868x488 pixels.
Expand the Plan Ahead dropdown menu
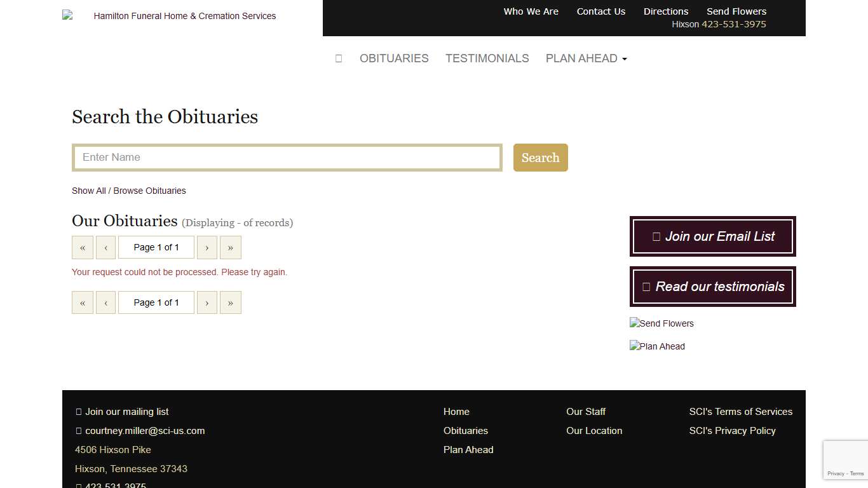point(586,58)
